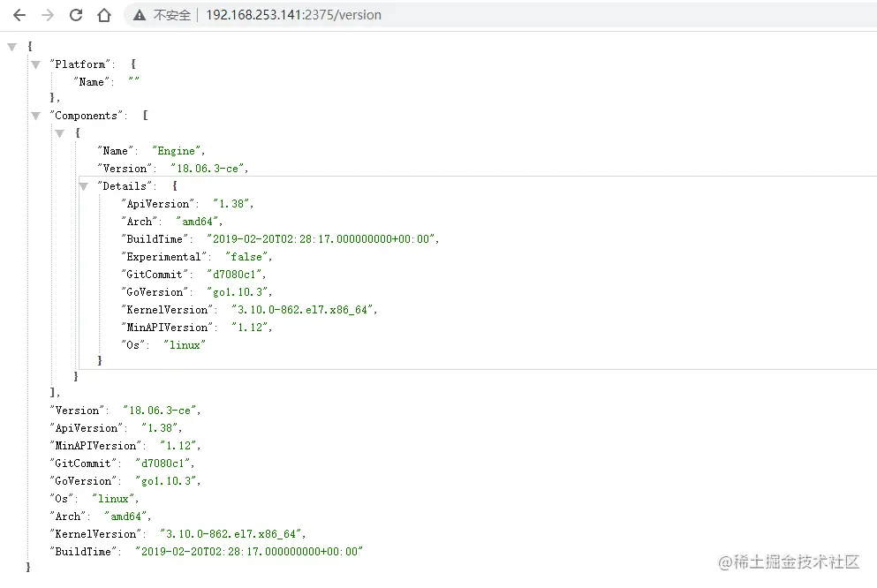The height and width of the screenshot is (588, 877).
Task: Collapse the Components array
Action: (x=35, y=116)
